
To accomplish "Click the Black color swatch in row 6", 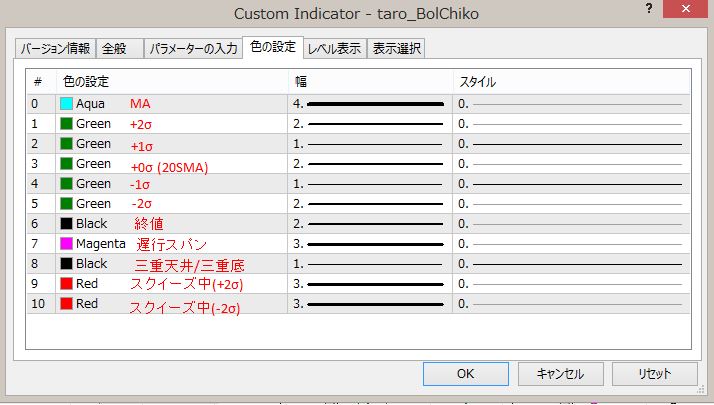I will click(67, 223).
